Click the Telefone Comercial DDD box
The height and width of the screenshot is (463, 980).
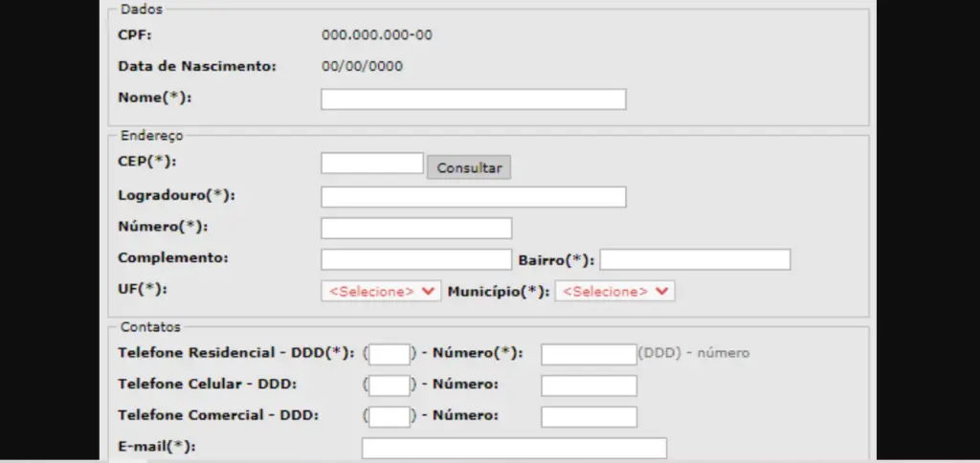[x=390, y=417]
